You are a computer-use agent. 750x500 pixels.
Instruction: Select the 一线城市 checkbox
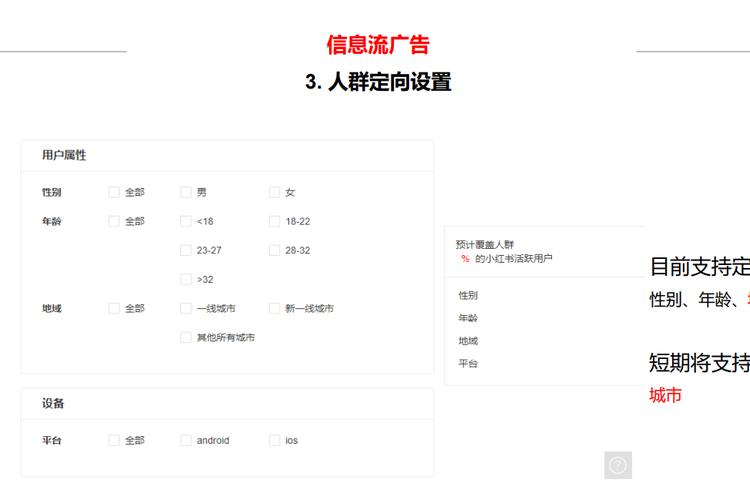pos(186,309)
